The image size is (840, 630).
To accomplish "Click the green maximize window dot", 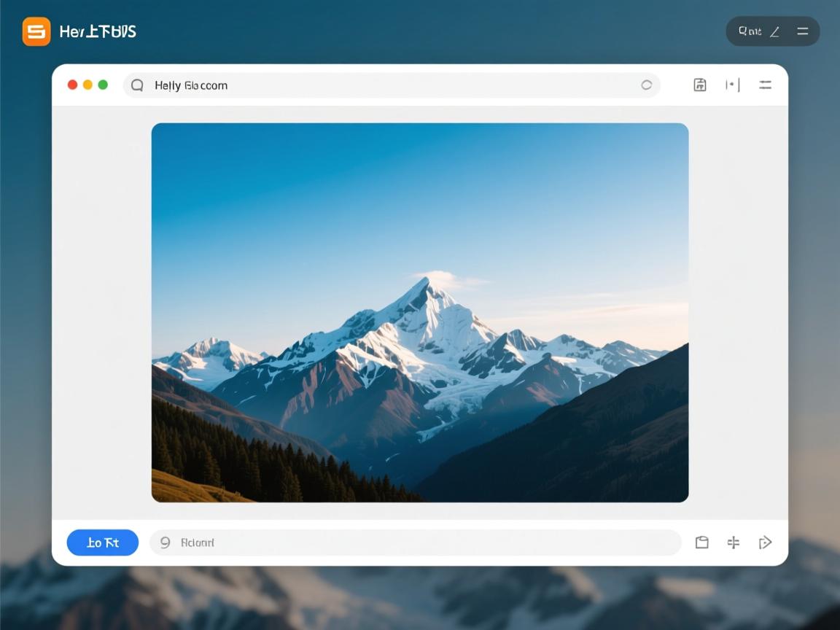I will 103,85.
